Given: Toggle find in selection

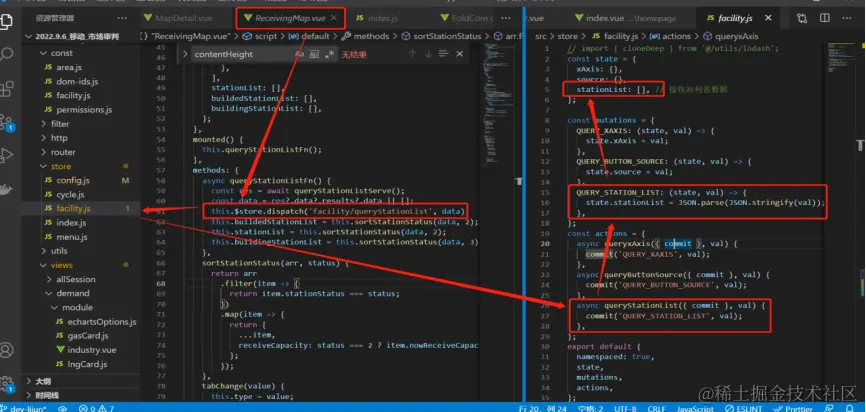Looking at the screenshot, I should (x=443, y=54).
